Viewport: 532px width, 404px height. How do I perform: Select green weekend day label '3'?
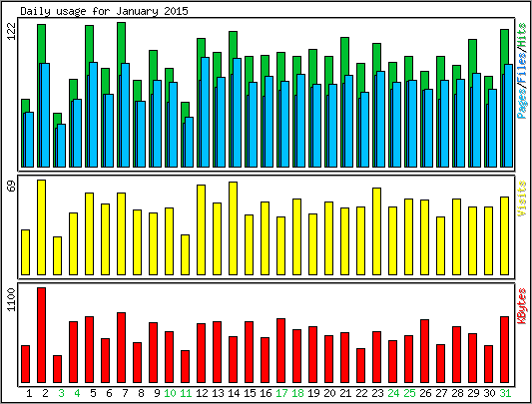[61, 393]
